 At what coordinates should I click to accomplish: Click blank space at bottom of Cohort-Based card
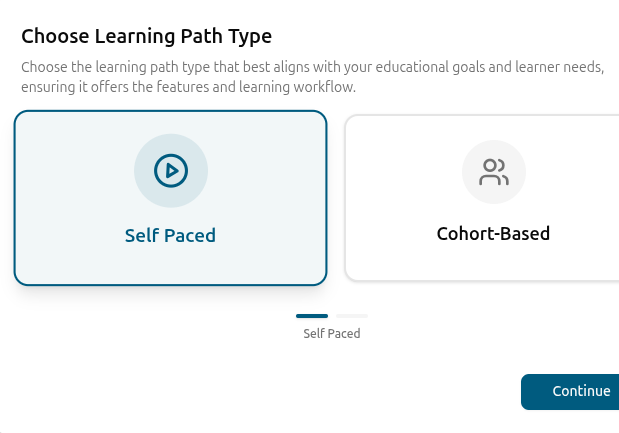[482, 262]
